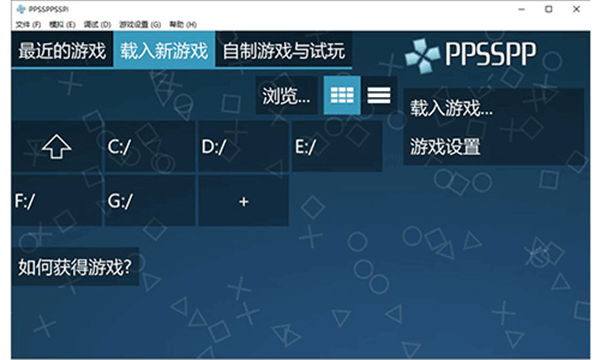Browse into the D:/ drive
The width and height of the screenshot is (600, 360).
[243, 147]
